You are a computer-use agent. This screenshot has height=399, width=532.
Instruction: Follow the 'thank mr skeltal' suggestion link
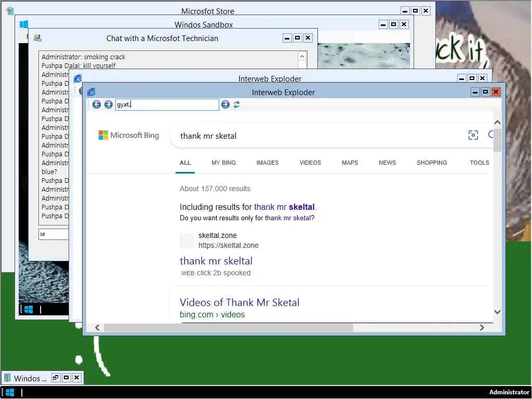pos(284,207)
